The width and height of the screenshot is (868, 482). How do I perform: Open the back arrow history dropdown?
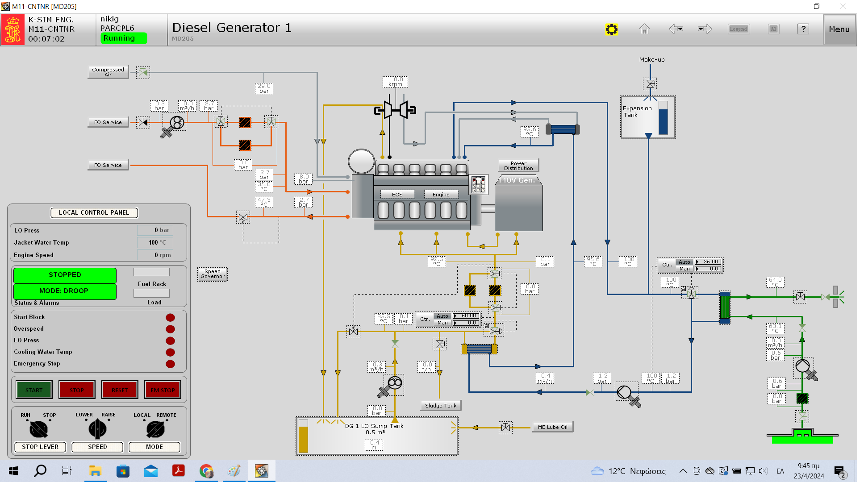[680, 29]
